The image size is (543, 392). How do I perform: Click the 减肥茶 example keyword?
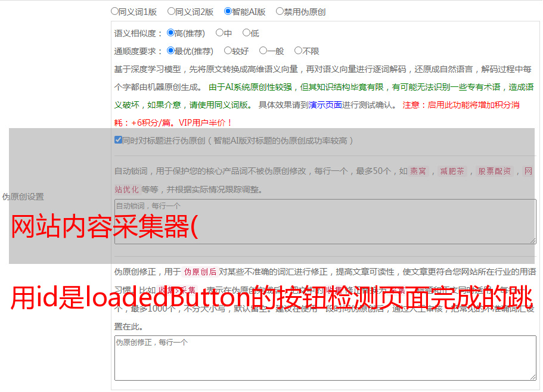coord(452,171)
